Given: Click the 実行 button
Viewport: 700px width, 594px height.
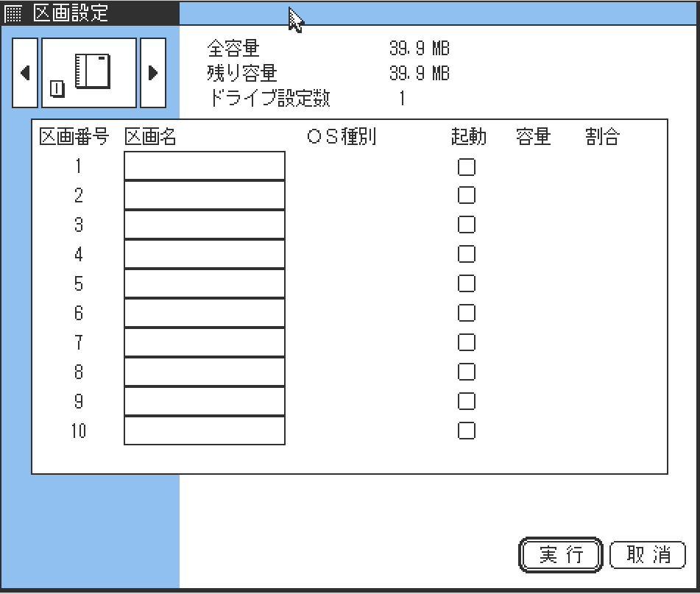Looking at the screenshot, I should click(561, 555).
